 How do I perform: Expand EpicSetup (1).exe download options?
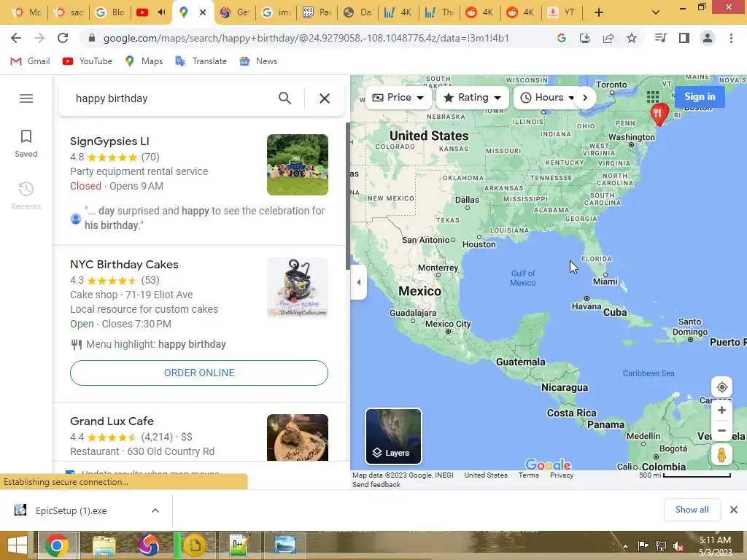click(x=155, y=510)
